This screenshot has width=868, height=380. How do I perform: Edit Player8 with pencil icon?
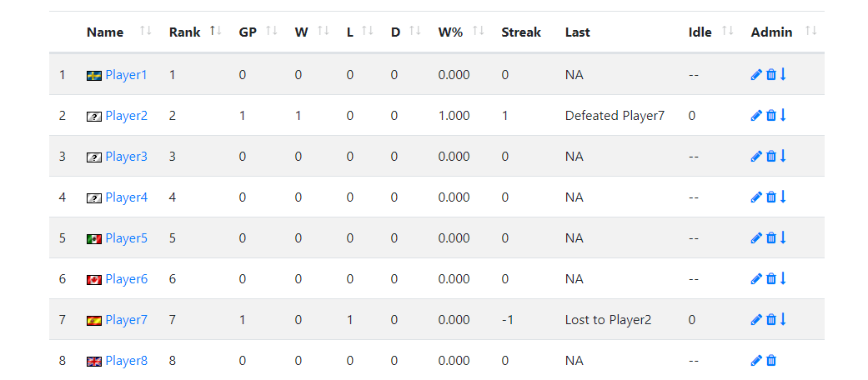pos(756,361)
